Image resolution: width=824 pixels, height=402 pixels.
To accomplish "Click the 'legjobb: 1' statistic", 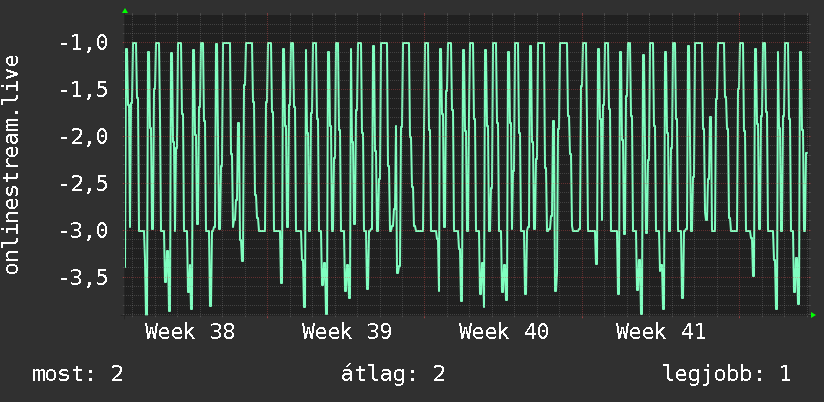I will click(x=727, y=375).
